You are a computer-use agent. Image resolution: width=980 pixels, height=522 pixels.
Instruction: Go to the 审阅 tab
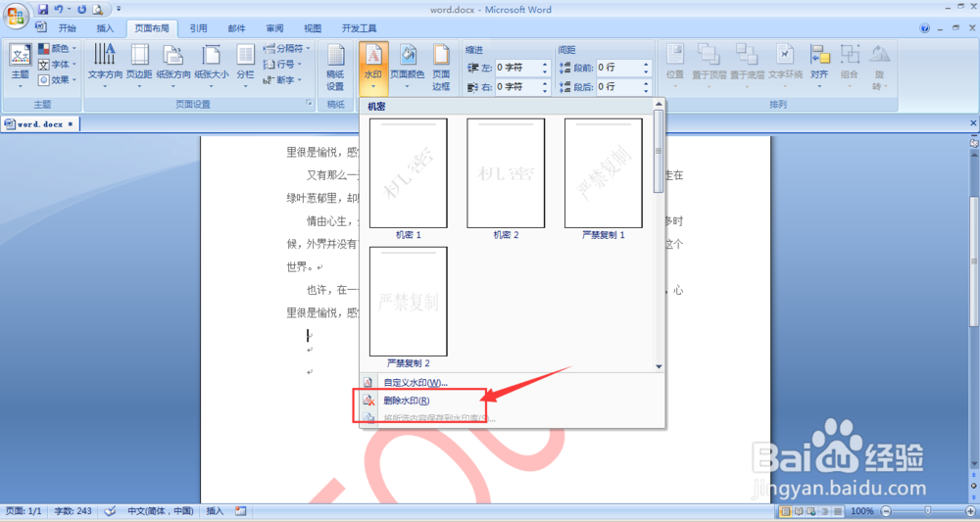(x=274, y=28)
